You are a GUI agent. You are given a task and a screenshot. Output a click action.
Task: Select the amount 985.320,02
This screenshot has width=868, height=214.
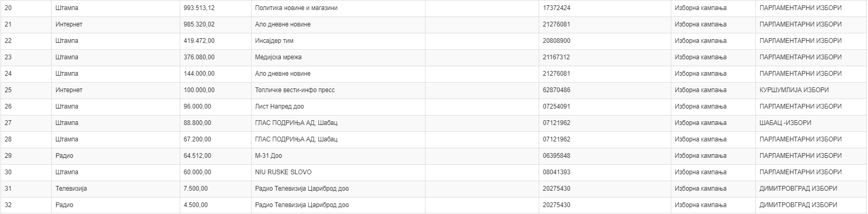[x=199, y=24]
